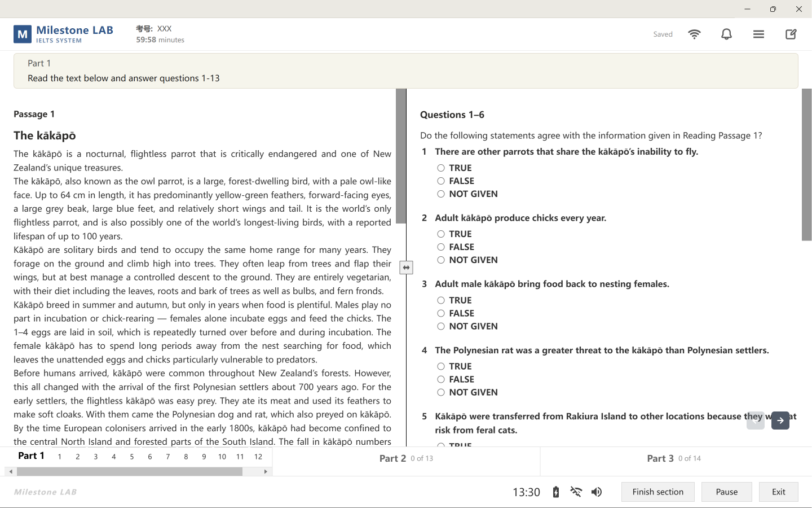This screenshot has width=812, height=508.
Task: Select NOT GIVEN for question 4
Action: 441,392
